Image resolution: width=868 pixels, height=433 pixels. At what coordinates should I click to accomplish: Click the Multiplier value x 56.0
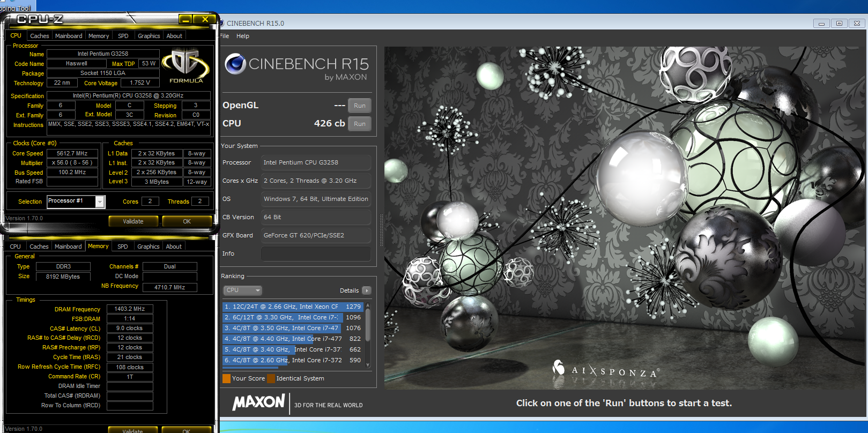(x=72, y=163)
